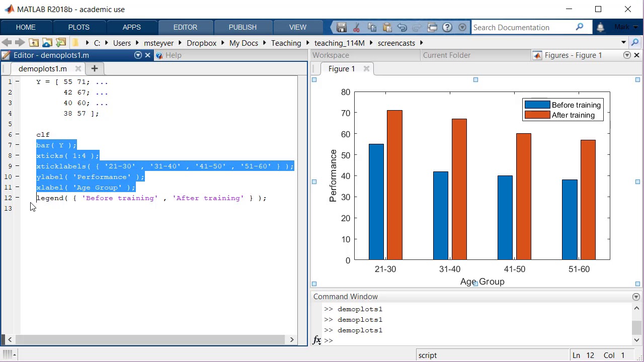The width and height of the screenshot is (644, 362).
Task: Click the orange After training legend swatch
Action: (x=537, y=115)
